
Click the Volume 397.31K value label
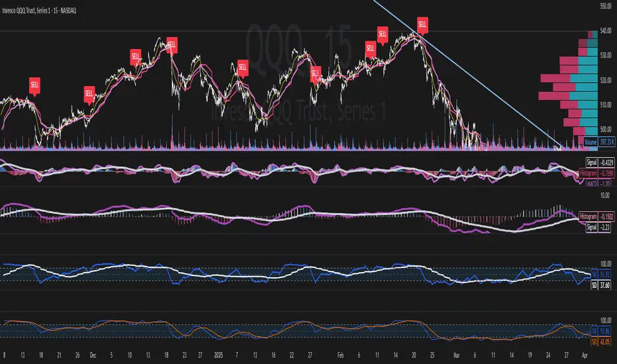pos(599,142)
